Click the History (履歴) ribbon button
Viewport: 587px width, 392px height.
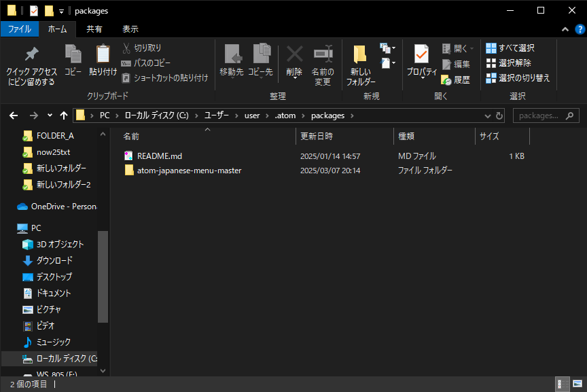[x=456, y=79]
